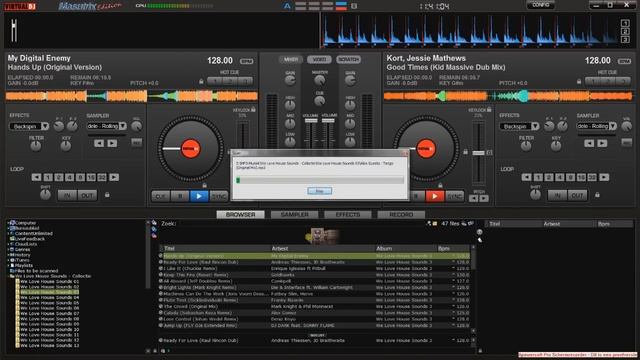Increase loop length on left deck
This screenshot has height=360, width=640.
(114, 177)
